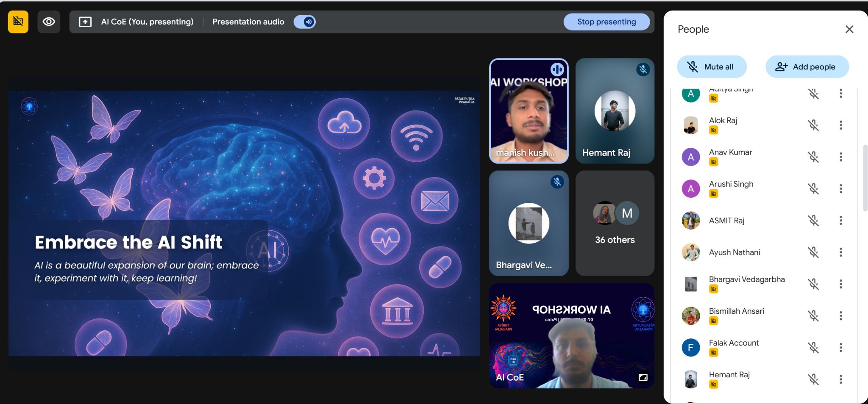Click the present arrow icon beside AI CoE
The image size is (868, 404).
85,21
